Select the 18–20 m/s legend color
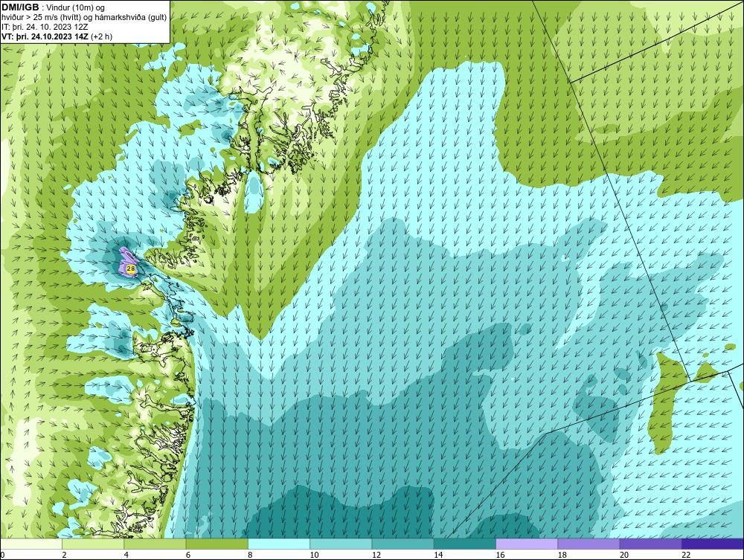Screen dimensions: 744x560 click(589, 544)
